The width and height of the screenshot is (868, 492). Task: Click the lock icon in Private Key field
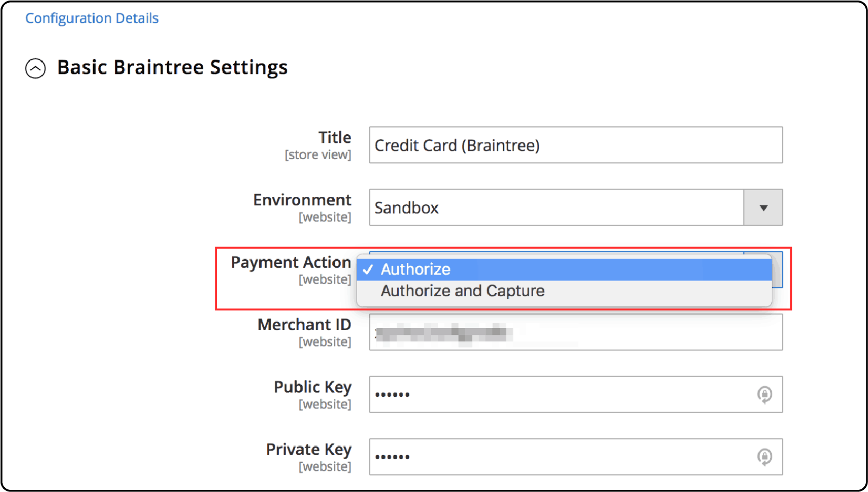(x=764, y=457)
